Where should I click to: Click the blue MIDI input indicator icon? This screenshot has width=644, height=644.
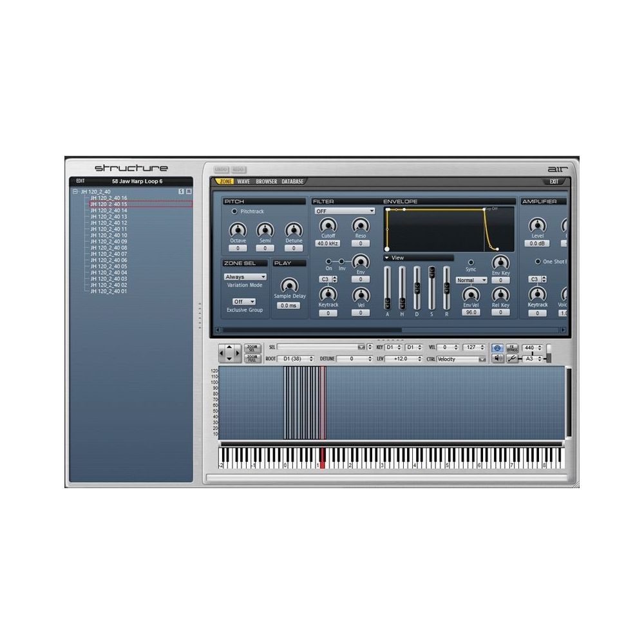(x=497, y=348)
